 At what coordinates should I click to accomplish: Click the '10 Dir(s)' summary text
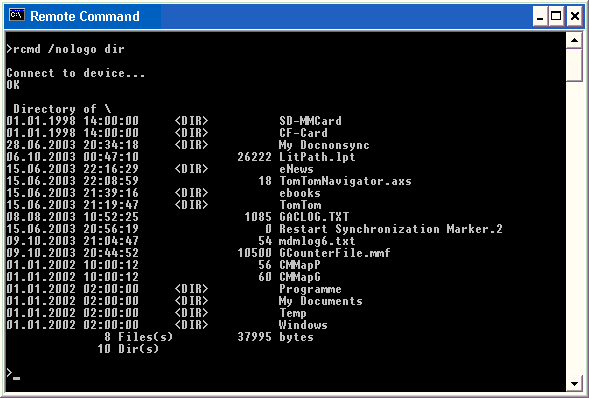click(x=128, y=349)
